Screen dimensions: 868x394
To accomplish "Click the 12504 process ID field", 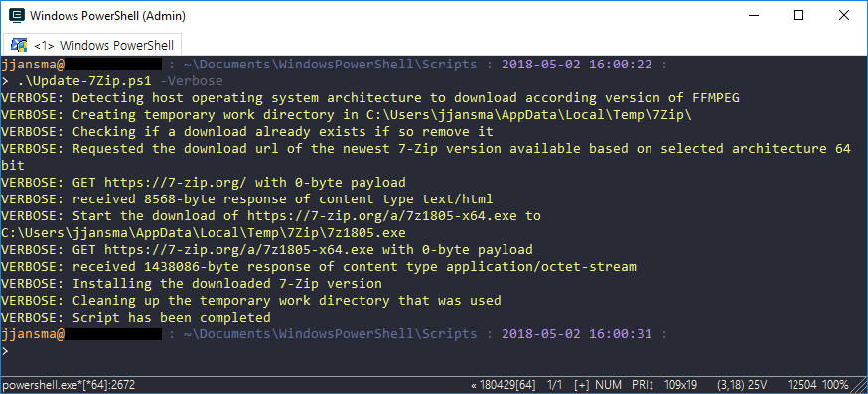I will click(801, 385).
